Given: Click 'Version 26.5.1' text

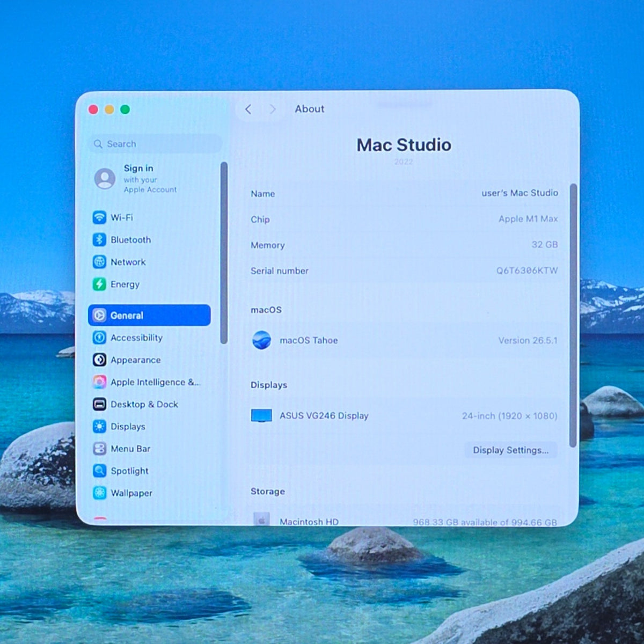Looking at the screenshot, I should click(528, 340).
